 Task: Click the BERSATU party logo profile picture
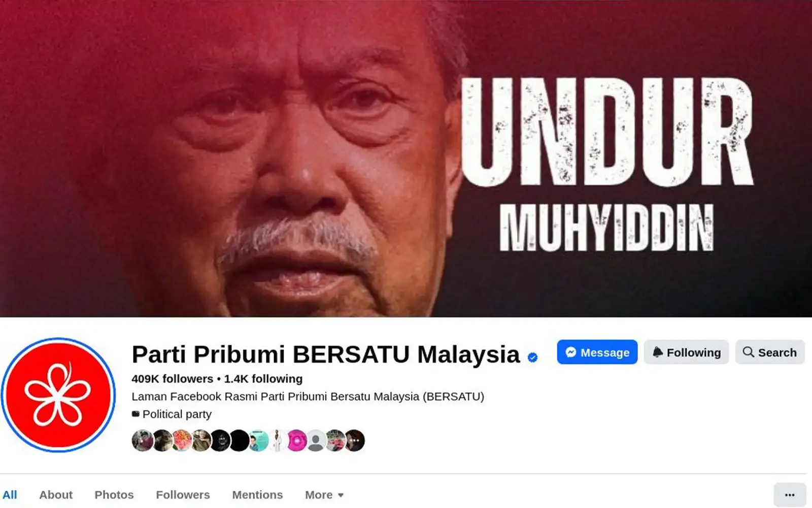click(x=58, y=395)
